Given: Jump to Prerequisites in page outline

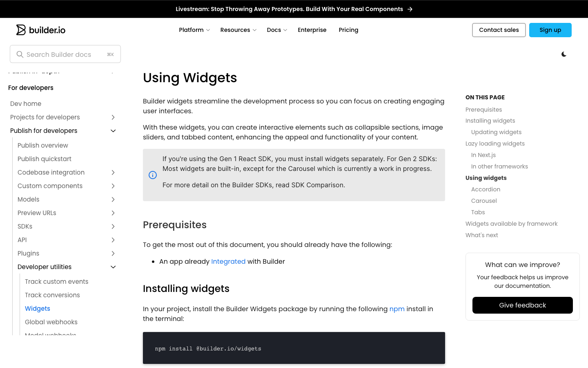Looking at the screenshot, I should coord(483,110).
